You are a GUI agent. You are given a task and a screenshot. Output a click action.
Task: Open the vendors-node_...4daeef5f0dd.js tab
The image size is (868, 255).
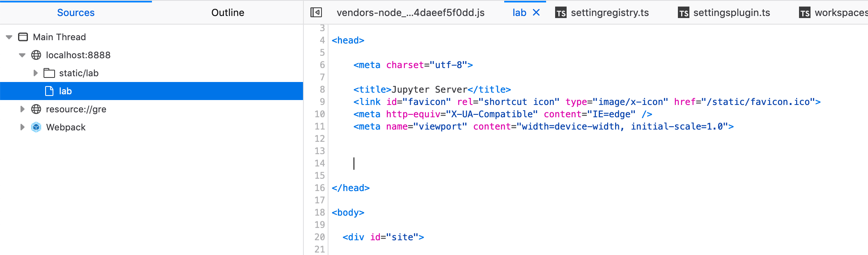tap(411, 13)
